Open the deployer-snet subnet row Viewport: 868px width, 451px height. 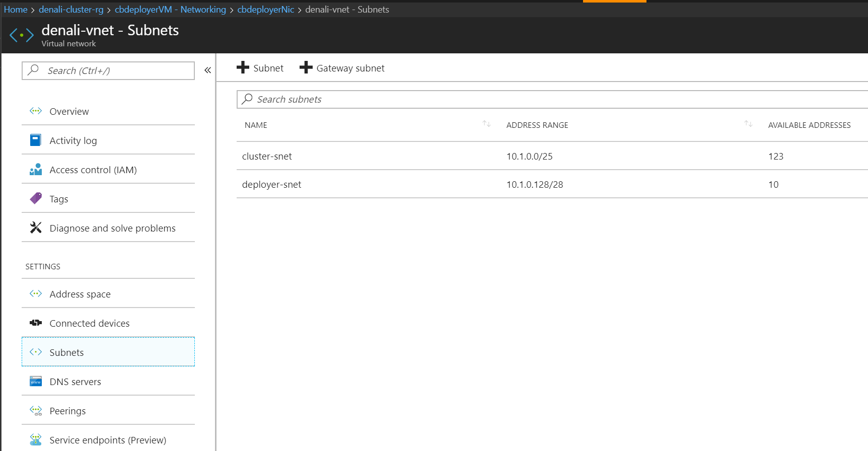(x=552, y=184)
